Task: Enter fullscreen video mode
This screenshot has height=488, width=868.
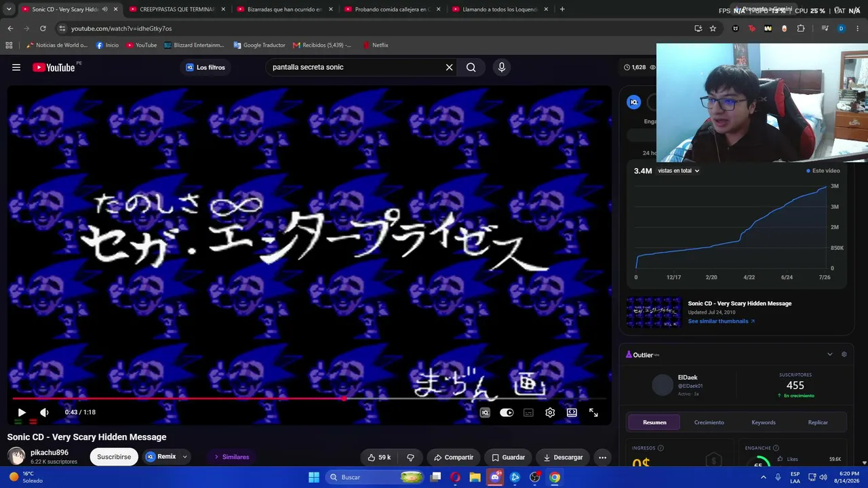Action: point(593,412)
